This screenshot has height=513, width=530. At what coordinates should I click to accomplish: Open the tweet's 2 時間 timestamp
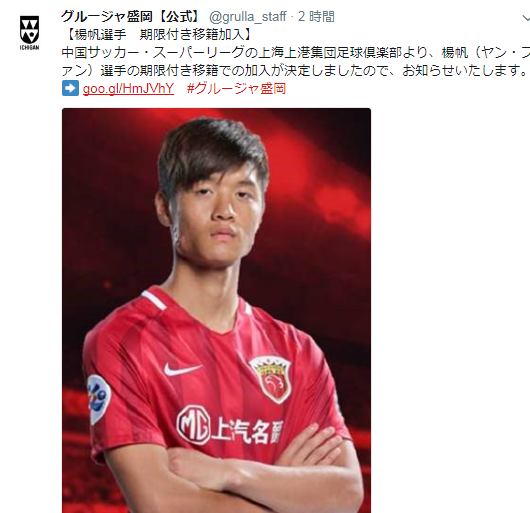tap(316, 16)
